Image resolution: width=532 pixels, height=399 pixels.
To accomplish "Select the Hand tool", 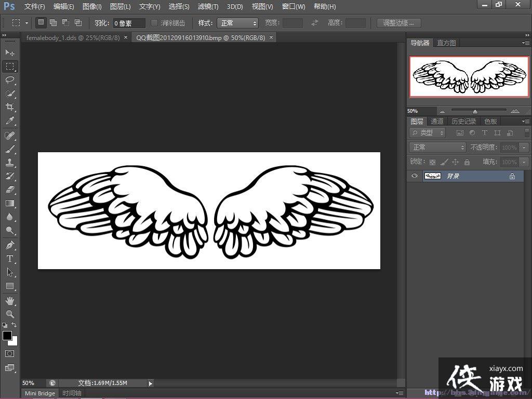I will 10,300.
